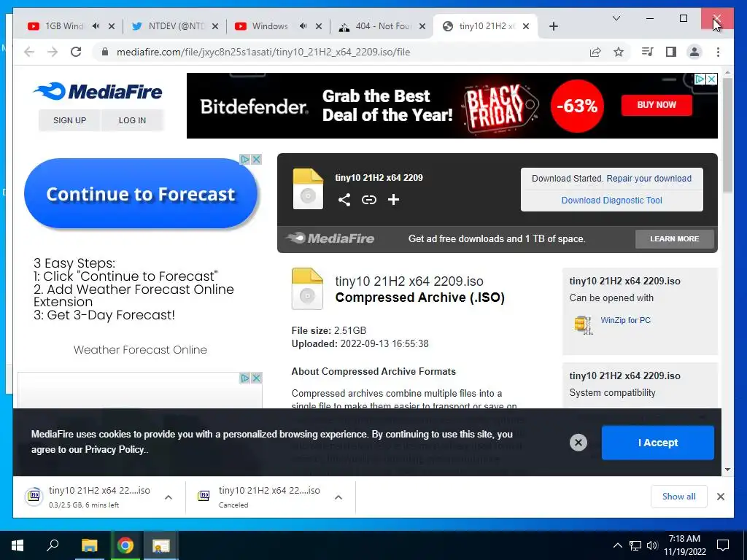Copy link with the chain icon
The image size is (747, 560).
[x=368, y=200]
